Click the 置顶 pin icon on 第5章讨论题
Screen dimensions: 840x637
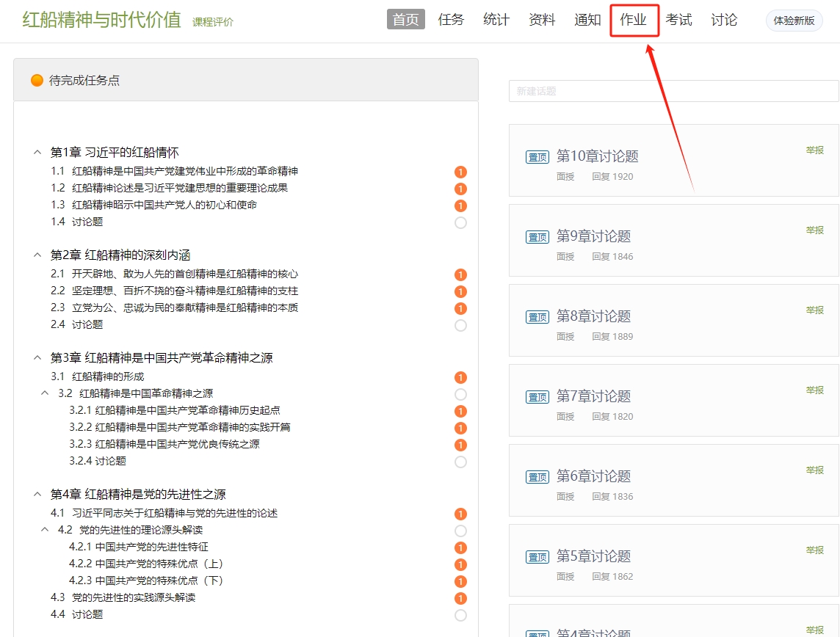point(537,557)
